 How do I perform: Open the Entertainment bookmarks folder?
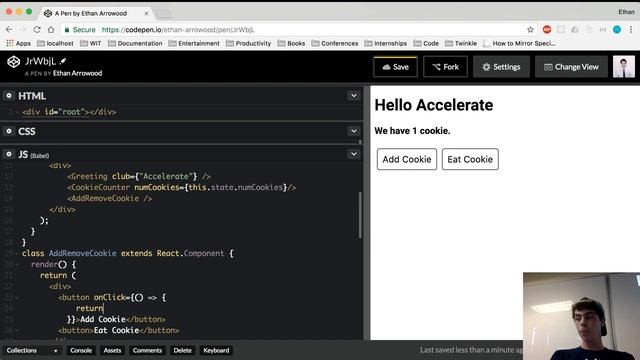194,43
